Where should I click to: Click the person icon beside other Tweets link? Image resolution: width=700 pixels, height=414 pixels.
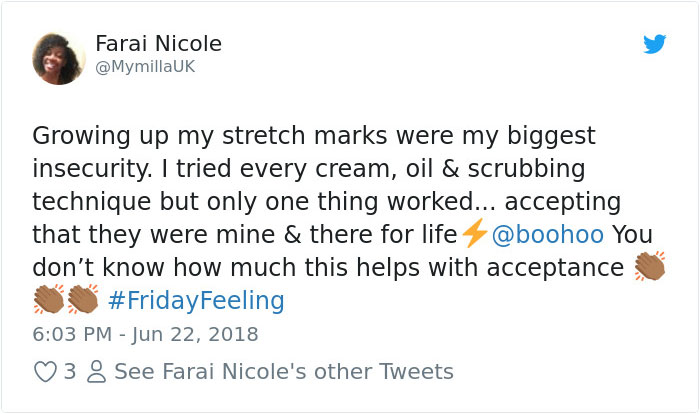(x=98, y=372)
